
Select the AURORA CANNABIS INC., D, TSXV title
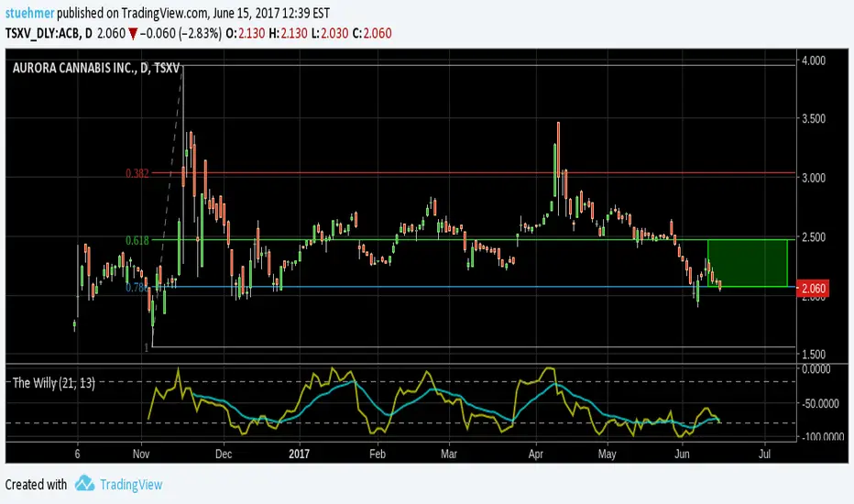tap(96, 68)
